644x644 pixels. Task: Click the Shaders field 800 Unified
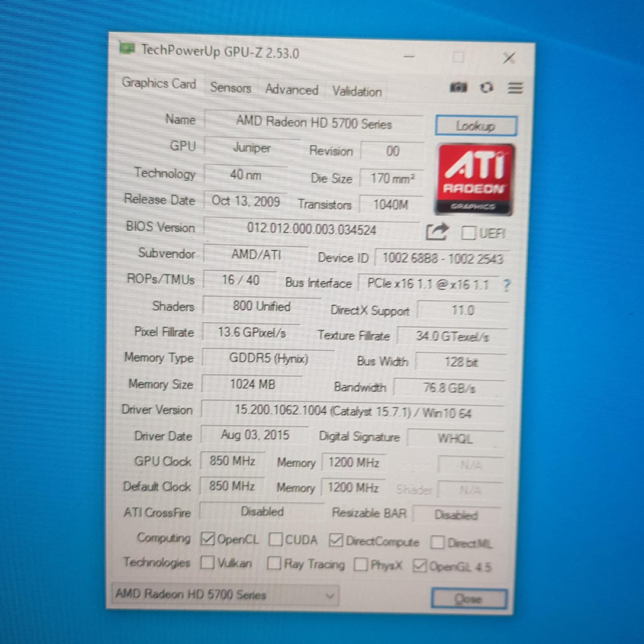pyautogui.click(x=261, y=306)
